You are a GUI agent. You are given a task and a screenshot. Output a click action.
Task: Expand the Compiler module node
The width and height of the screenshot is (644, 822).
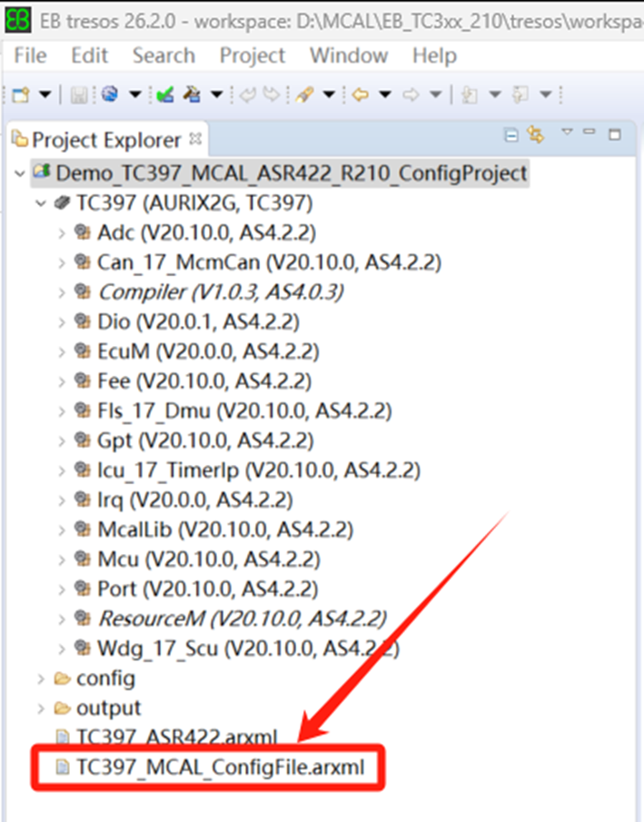point(62,292)
